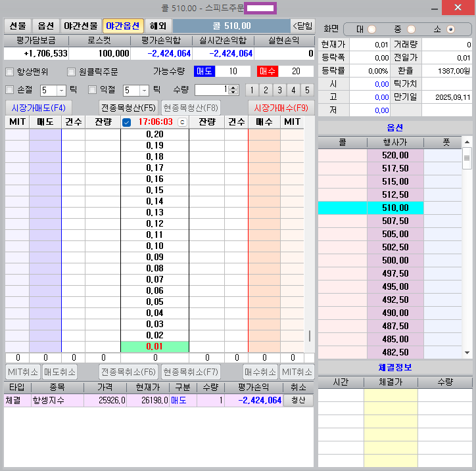Switch to the 야간옵션 tab

coord(123,26)
